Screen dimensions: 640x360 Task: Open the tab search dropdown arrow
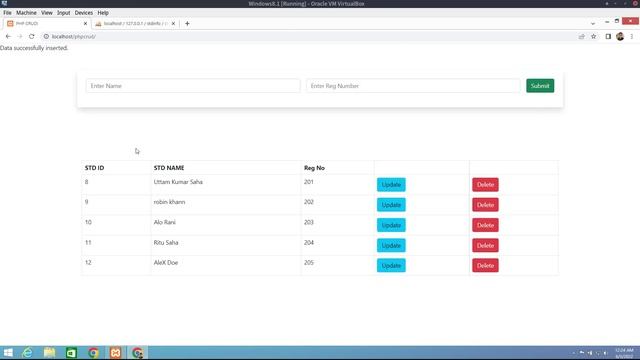(593, 24)
